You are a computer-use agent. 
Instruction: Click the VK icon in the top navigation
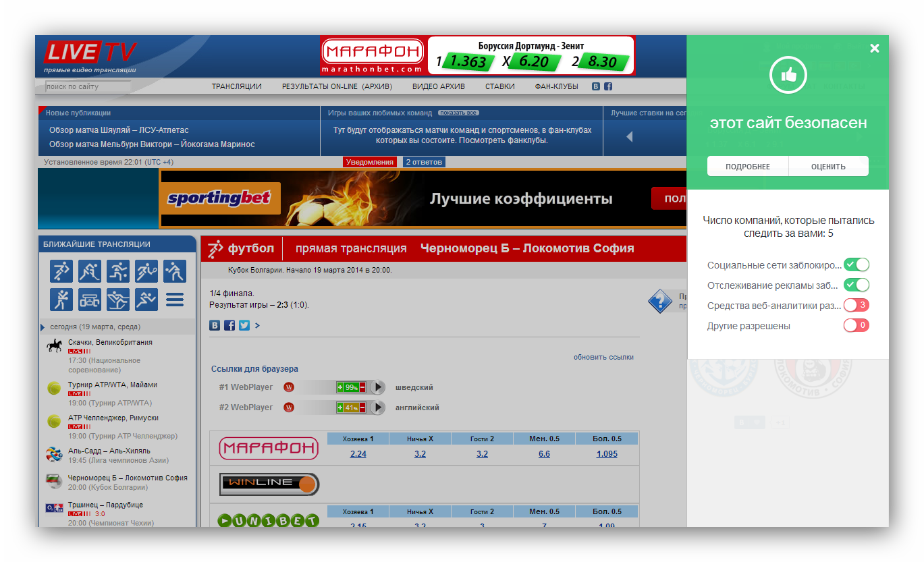pyautogui.click(x=596, y=86)
